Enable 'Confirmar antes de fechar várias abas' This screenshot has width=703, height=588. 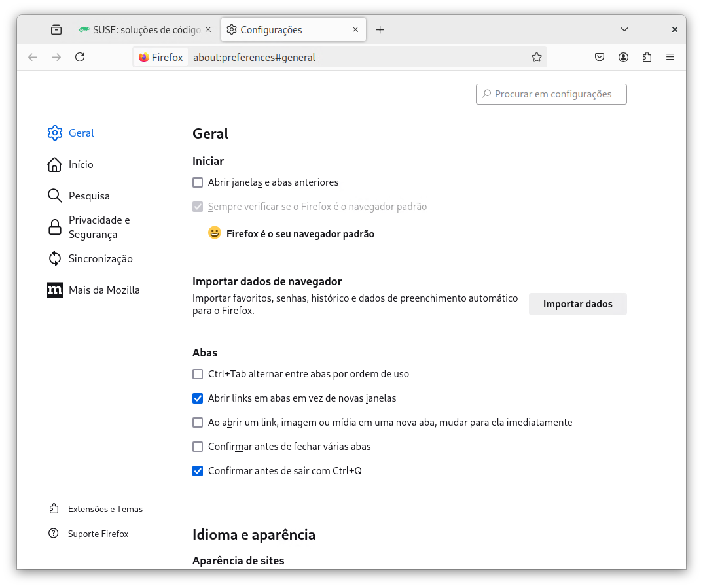pyautogui.click(x=198, y=447)
